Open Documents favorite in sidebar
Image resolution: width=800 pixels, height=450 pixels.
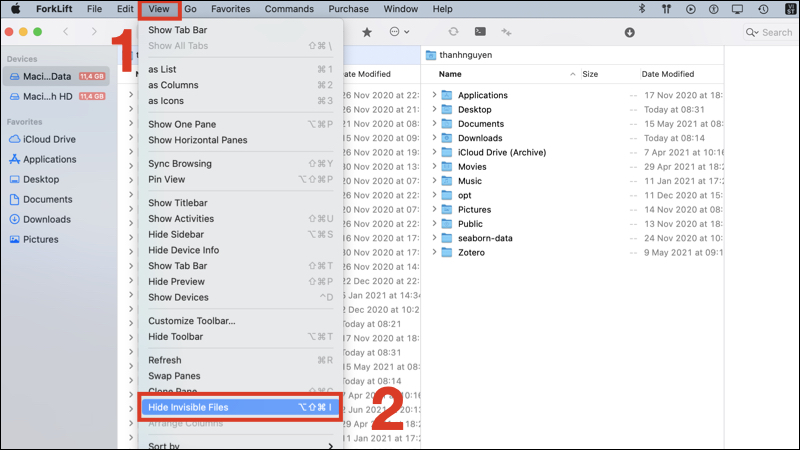[47, 199]
